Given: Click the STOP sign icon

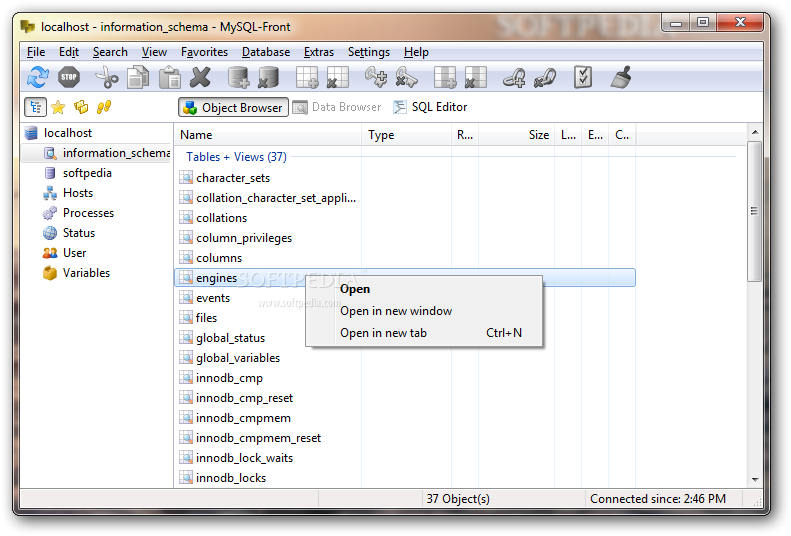Looking at the screenshot, I should pyautogui.click(x=69, y=77).
